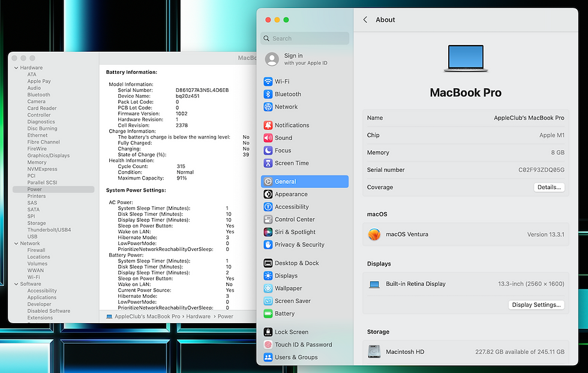Select Applications under Software tree
The width and height of the screenshot is (588, 373).
click(41, 297)
